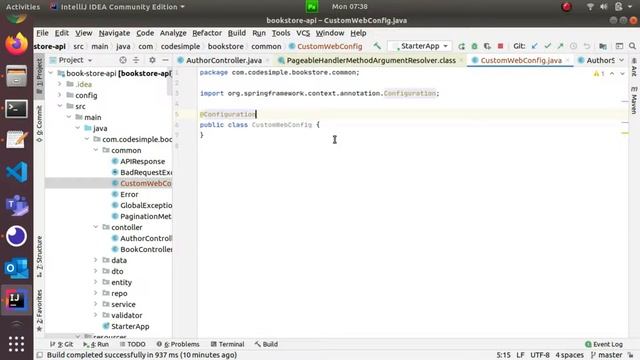640x360 pixels.
Task: Expand the .idea folder
Action: [x=60, y=84]
